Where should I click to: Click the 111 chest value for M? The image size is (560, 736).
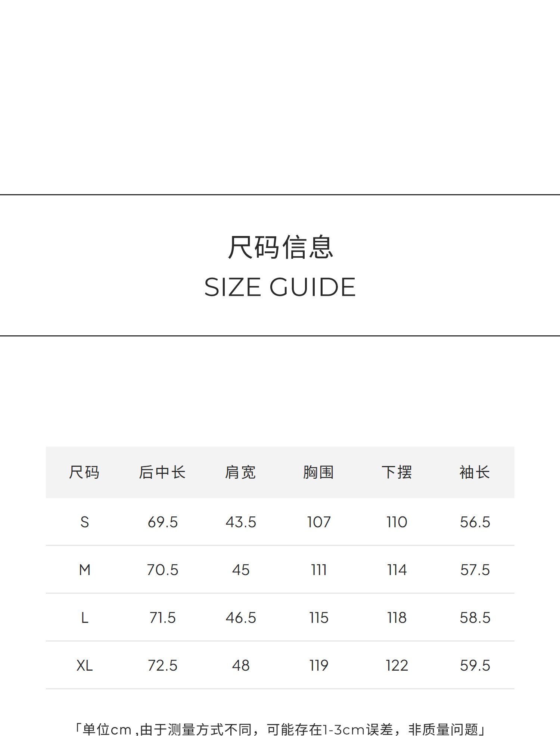click(319, 570)
